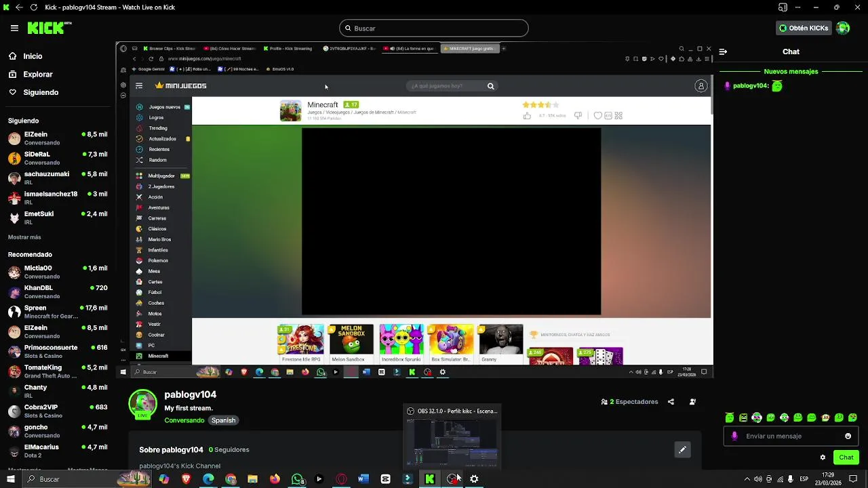
Task: Open the emoji picker smiley icon
Action: coord(848,436)
